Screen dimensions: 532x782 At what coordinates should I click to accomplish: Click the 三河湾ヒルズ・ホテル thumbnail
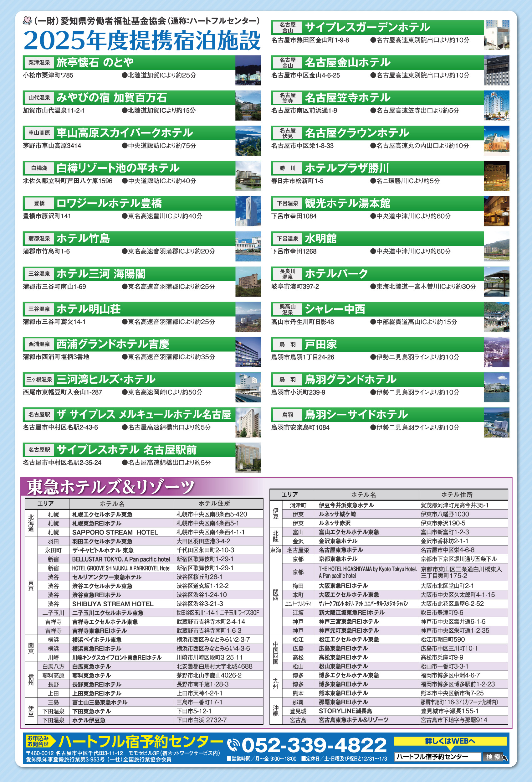click(248, 387)
